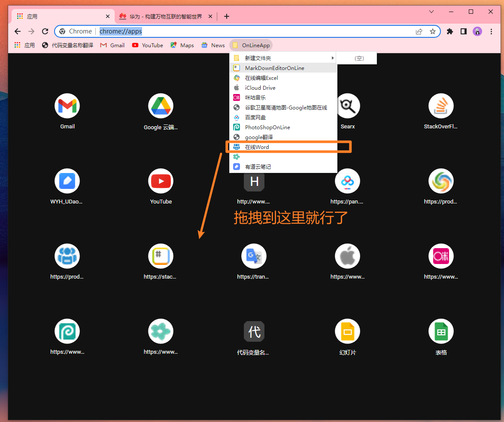The height and width of the screenshot is (422, 504).
Task: Click the browser profile avatar icon
Action: (477, 31)
